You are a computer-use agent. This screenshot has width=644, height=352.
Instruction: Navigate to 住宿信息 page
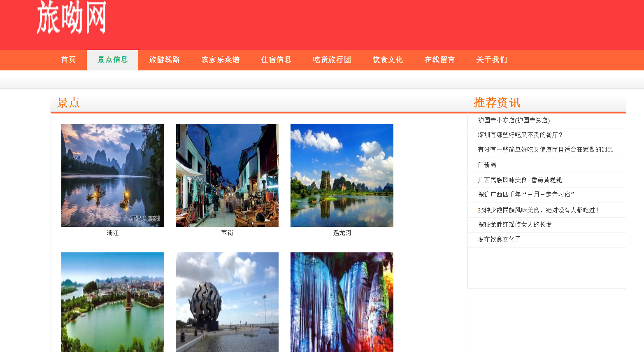[276, 60]
